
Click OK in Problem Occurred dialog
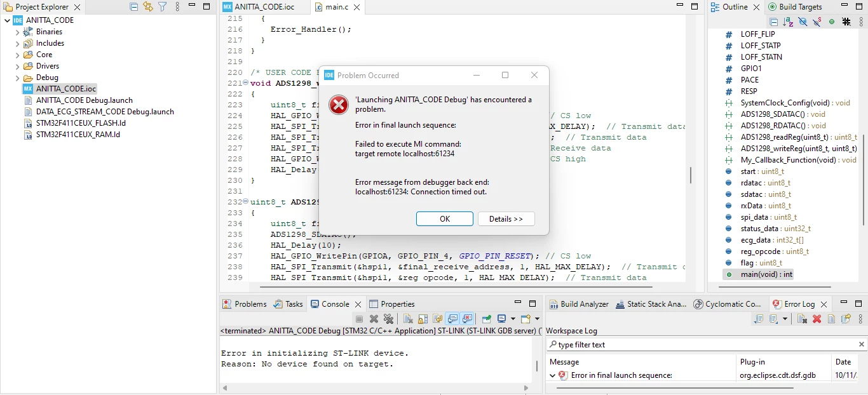(445, 218)
